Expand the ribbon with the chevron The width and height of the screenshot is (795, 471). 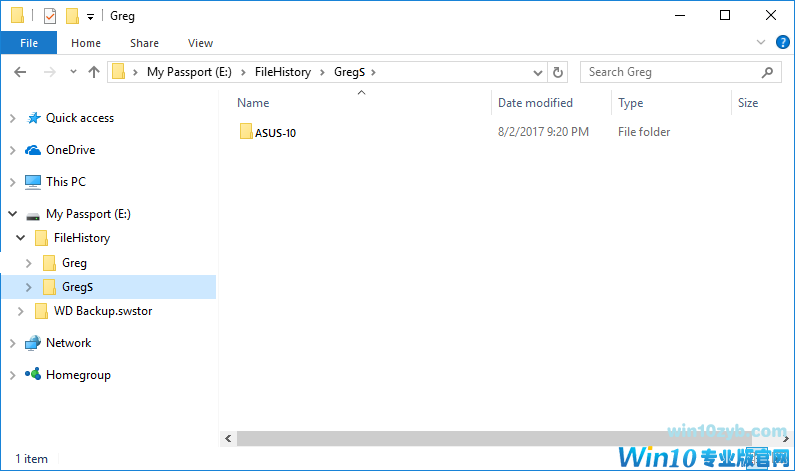762,42
